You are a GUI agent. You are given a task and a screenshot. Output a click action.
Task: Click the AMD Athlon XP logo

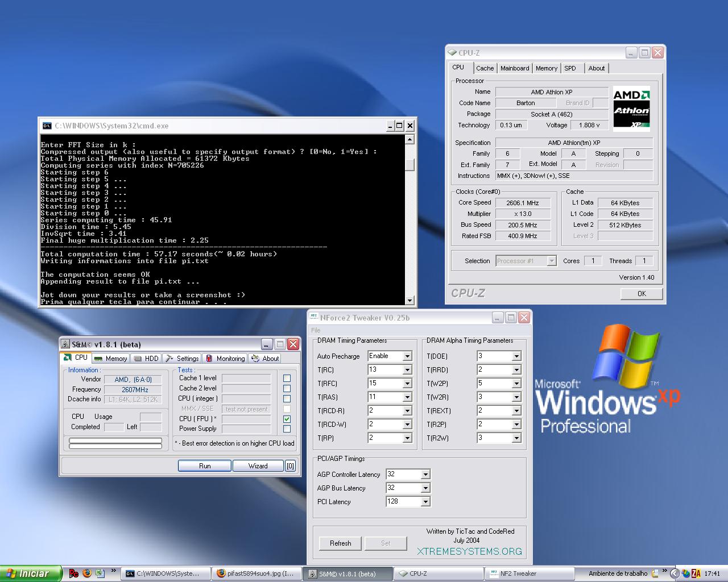click(631, 110)
